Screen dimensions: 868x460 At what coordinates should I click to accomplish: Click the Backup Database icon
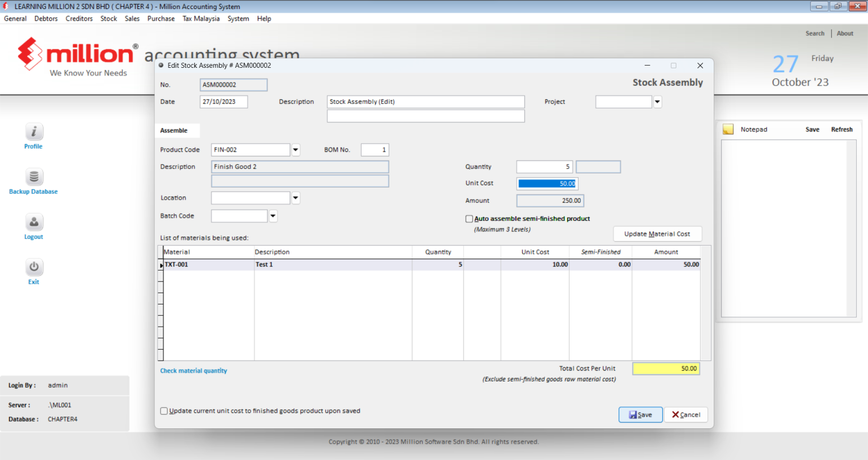tap(34, 177)
